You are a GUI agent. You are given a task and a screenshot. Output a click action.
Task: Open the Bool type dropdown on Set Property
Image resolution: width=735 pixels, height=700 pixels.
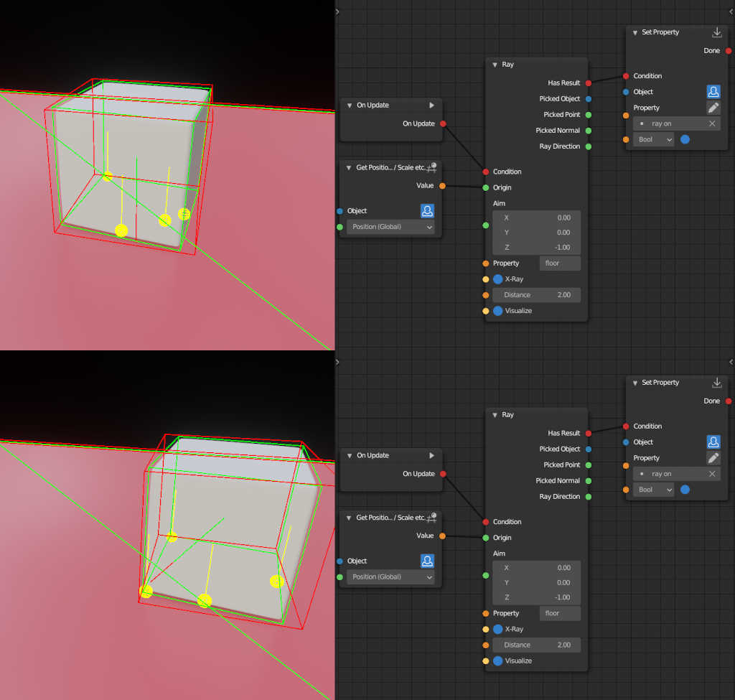[653, 139]
